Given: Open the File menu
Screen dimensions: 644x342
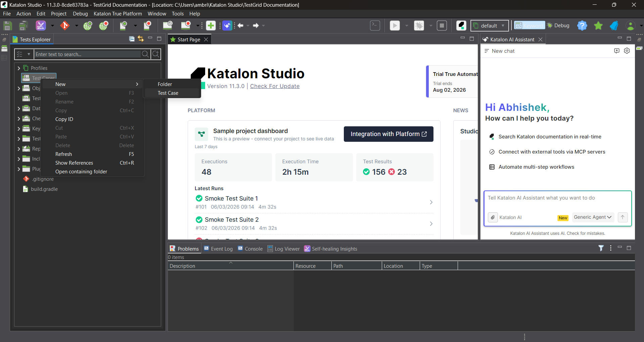Looking at the screenshot, I should [x=7, y=14].
